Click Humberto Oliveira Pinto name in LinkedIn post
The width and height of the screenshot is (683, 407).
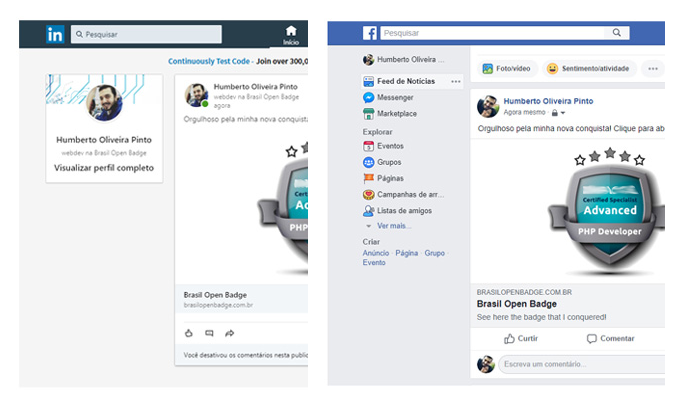point(255,87)
